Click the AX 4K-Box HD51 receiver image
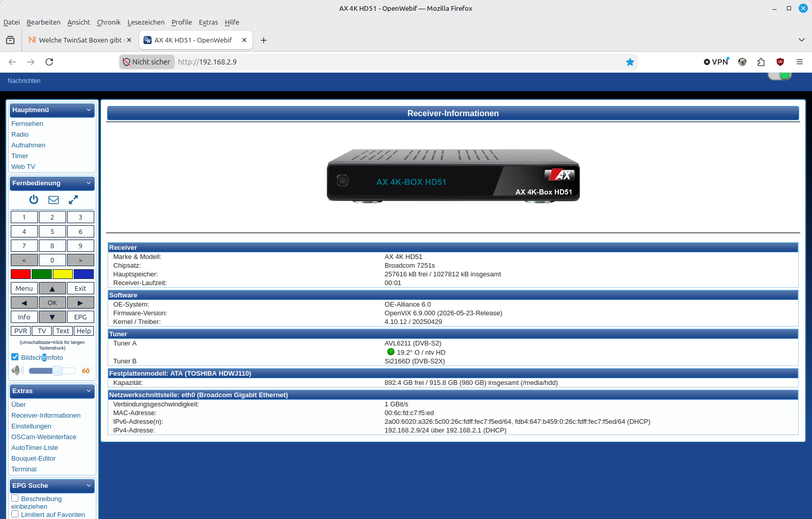 tap(453, 176)
